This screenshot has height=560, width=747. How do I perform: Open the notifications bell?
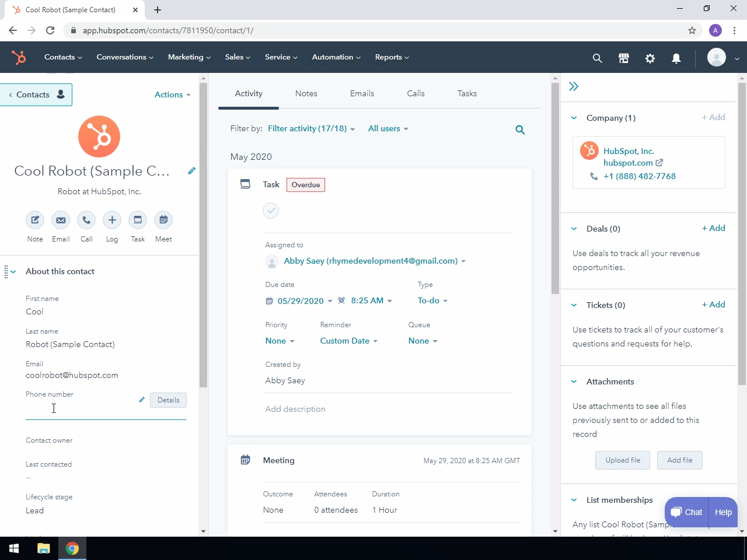pyautogui.click(x=676, y=58)
